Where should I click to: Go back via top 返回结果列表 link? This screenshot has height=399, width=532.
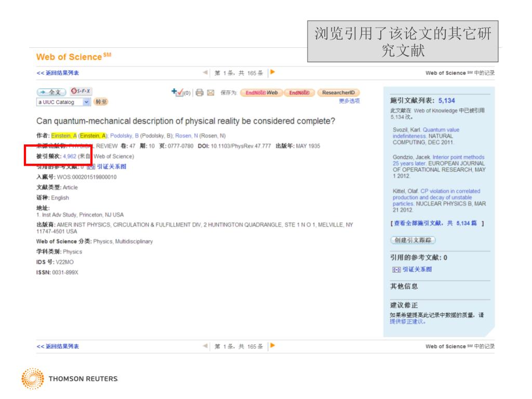tap(58, 73)
